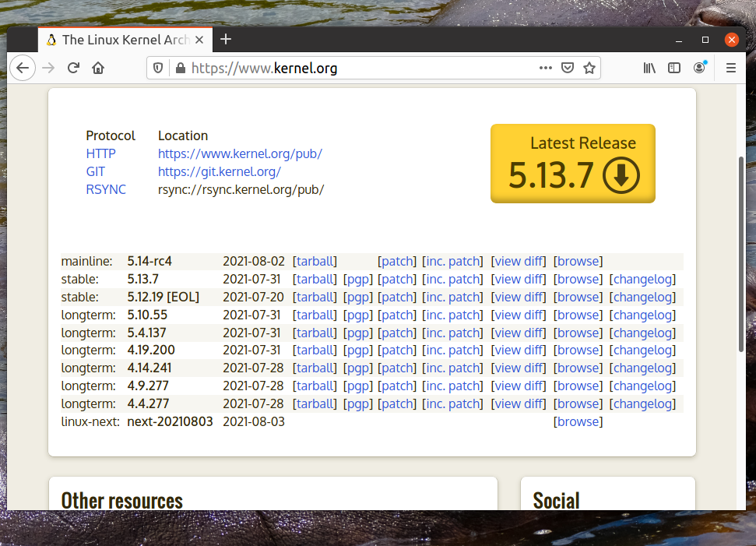
Task: View changelog for stable 5.13.7
Action: tap(642, 280)
